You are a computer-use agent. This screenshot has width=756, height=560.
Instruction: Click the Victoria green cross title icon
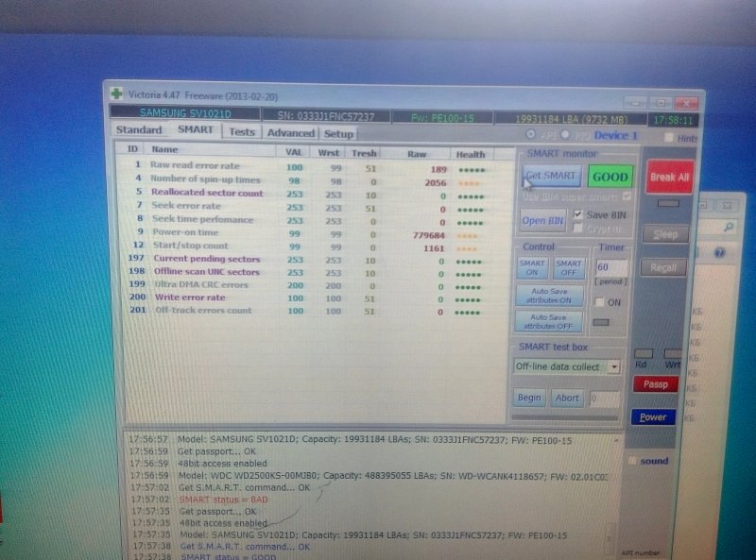pyautogui.click(x=116, y=93)
